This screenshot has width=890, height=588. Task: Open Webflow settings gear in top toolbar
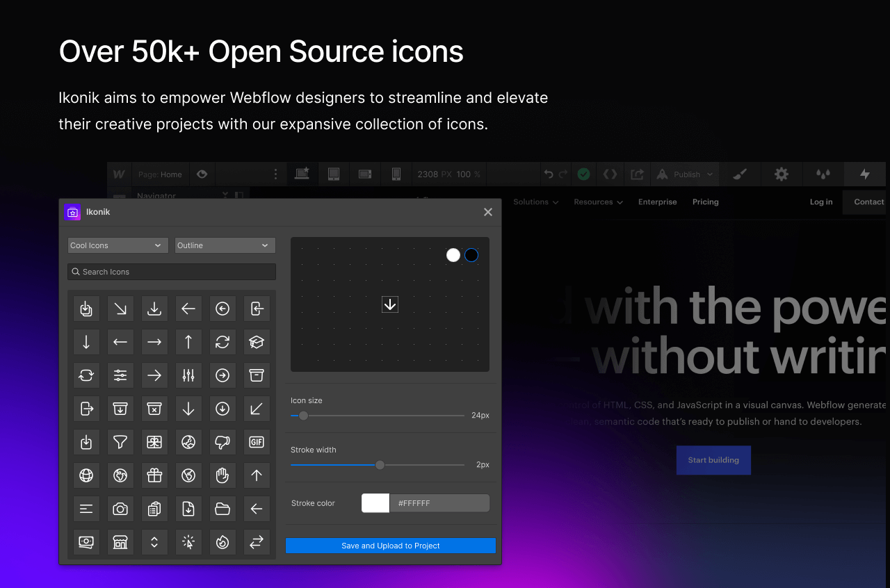click(782, 174)
